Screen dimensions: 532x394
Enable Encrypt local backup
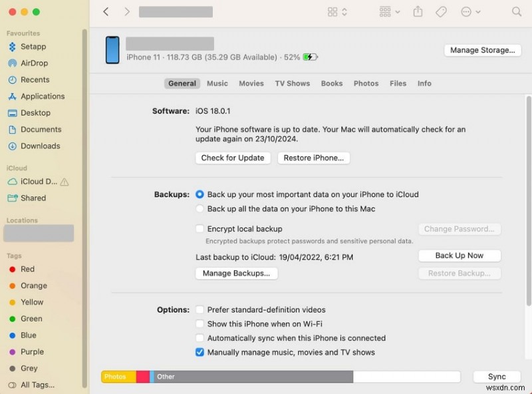[200, 229]
